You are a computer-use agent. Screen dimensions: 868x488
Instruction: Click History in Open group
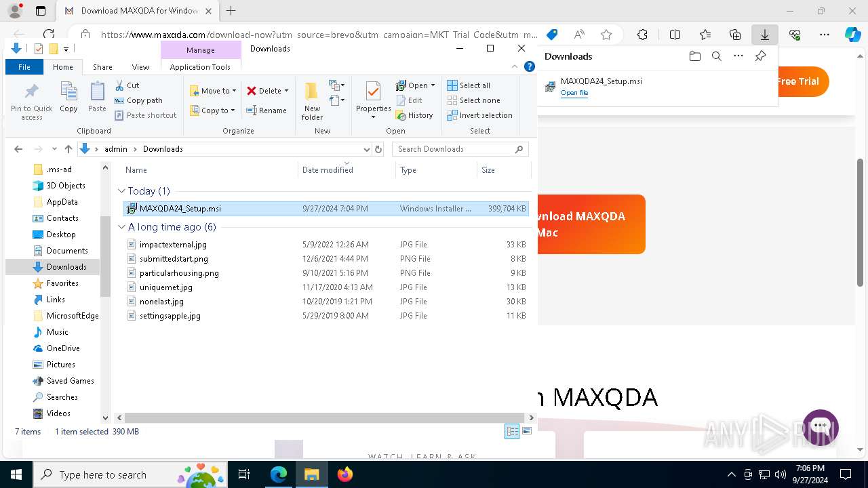point(414,115)
